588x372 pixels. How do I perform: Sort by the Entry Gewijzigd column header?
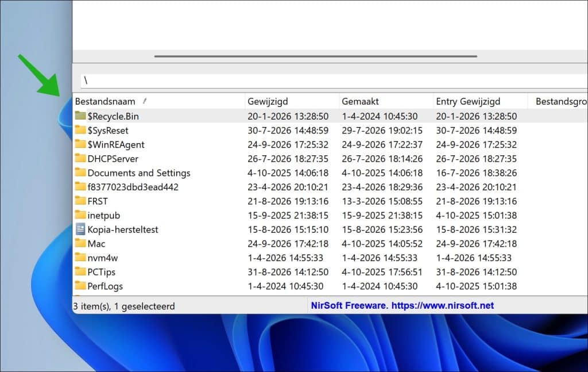(x=480, y=101)
